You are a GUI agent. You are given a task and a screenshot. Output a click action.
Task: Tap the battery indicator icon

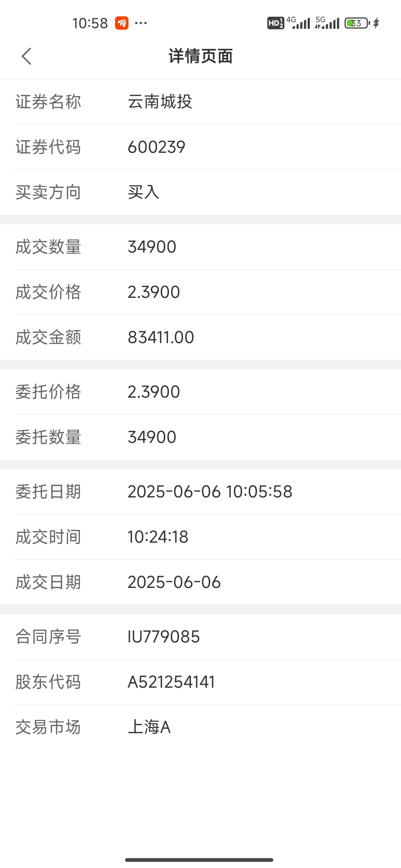pyautogui.click(x=357, y=23)
